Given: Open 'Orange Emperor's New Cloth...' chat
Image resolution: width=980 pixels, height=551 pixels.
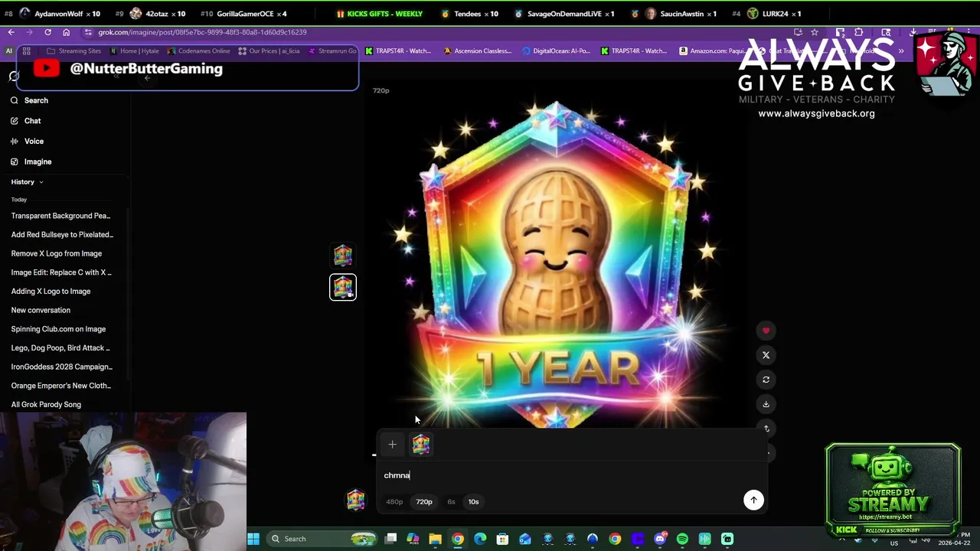Looking at the screenshot, I should 60,386.
